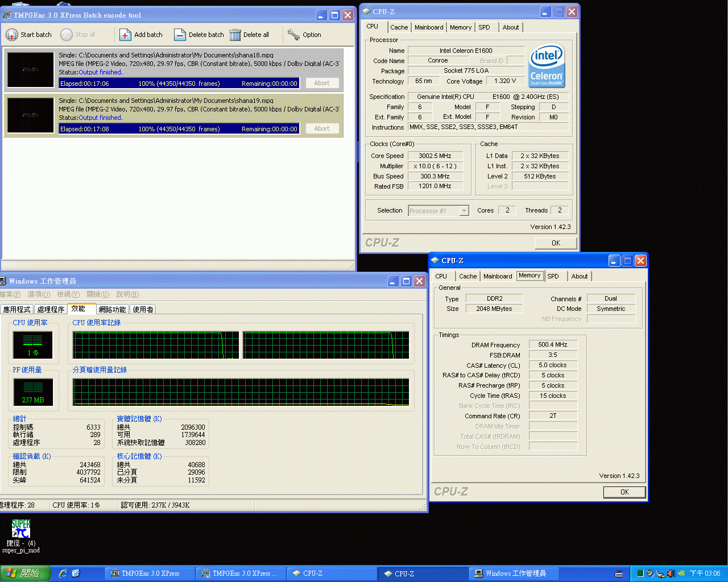Click the Start batch icon in TMPGEnc
This screenshot has width=728, height=582.
12,35
